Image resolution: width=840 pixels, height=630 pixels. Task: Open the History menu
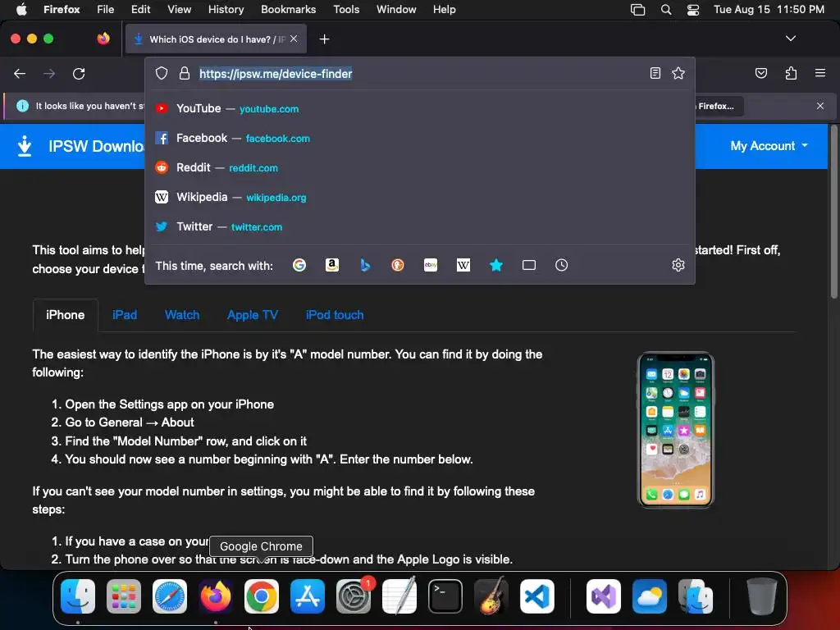pyautogui.click(x=226, y=10)
